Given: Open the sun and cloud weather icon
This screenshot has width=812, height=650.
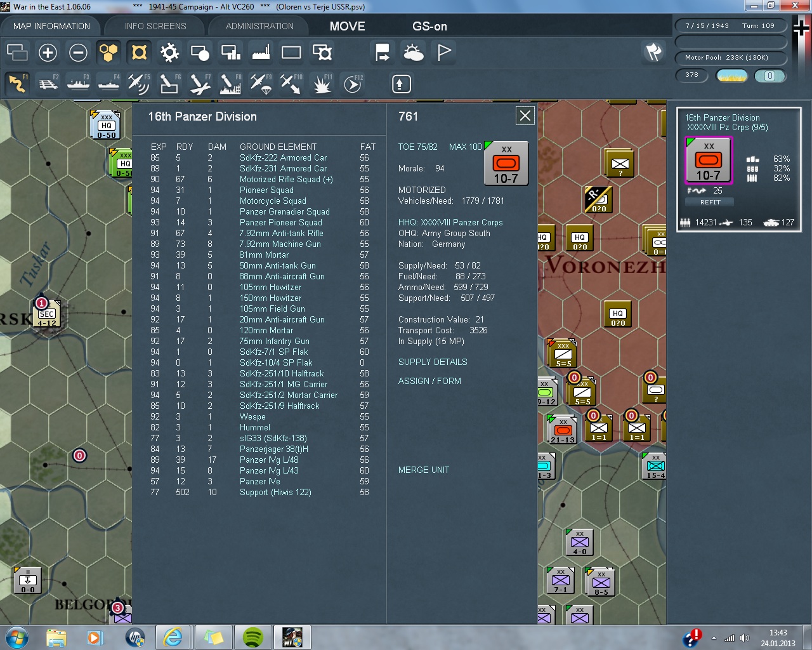Looking at the screenshot, I should 413,52.
